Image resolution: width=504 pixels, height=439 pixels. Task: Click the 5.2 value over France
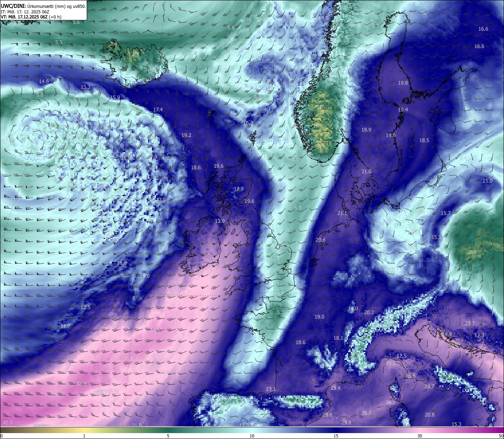pos(280,312)
